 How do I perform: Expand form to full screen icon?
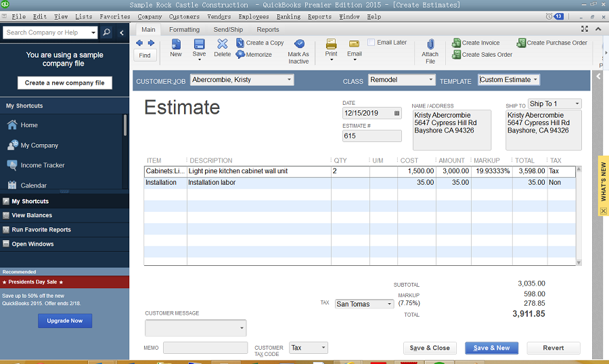point(585,28)
